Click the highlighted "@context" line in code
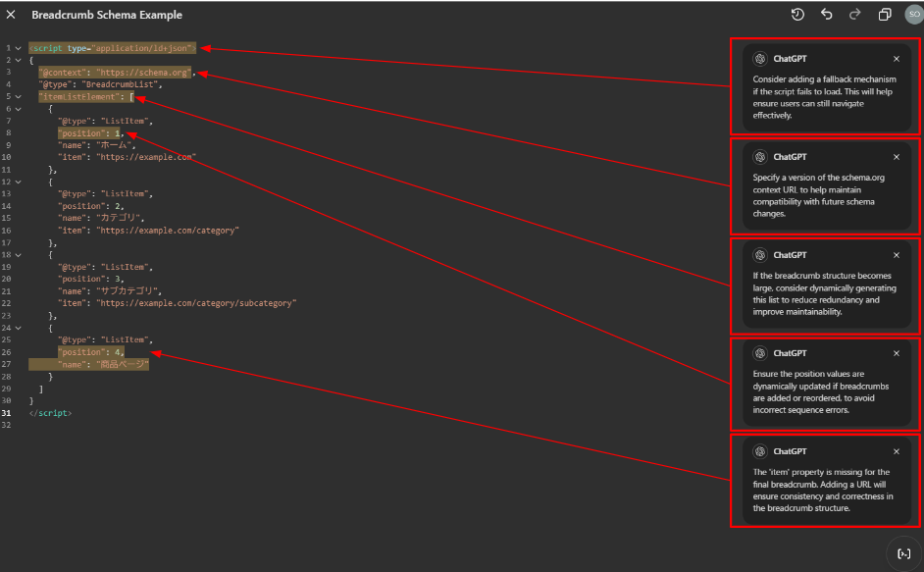The image size is (924, 572). click(x=116, y=73)
